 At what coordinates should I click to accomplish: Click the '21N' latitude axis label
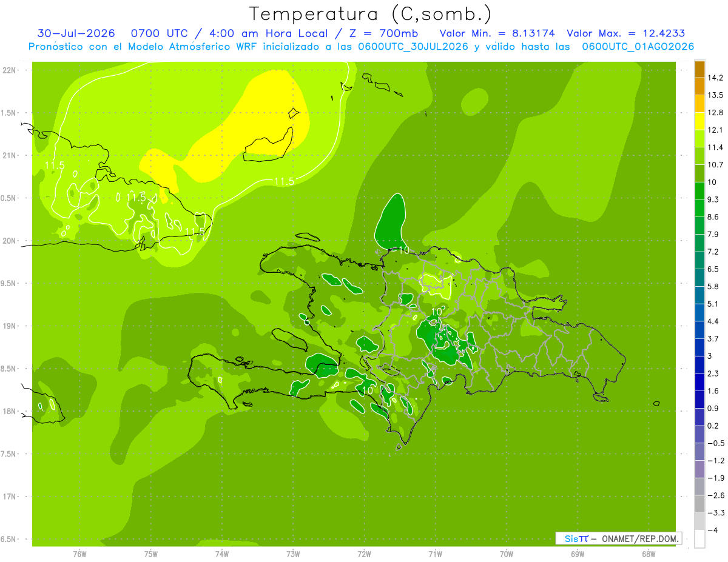click(x=10, y=156)
